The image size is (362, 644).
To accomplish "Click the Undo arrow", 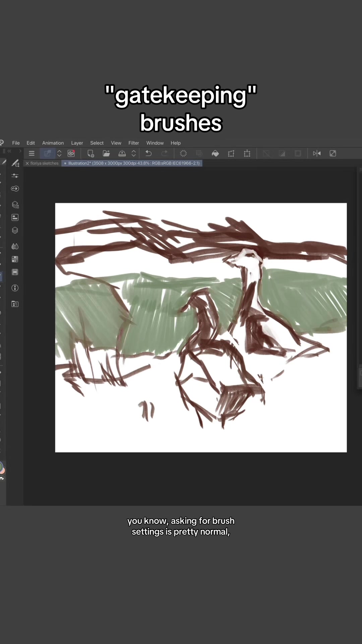I will click(148, 154).
